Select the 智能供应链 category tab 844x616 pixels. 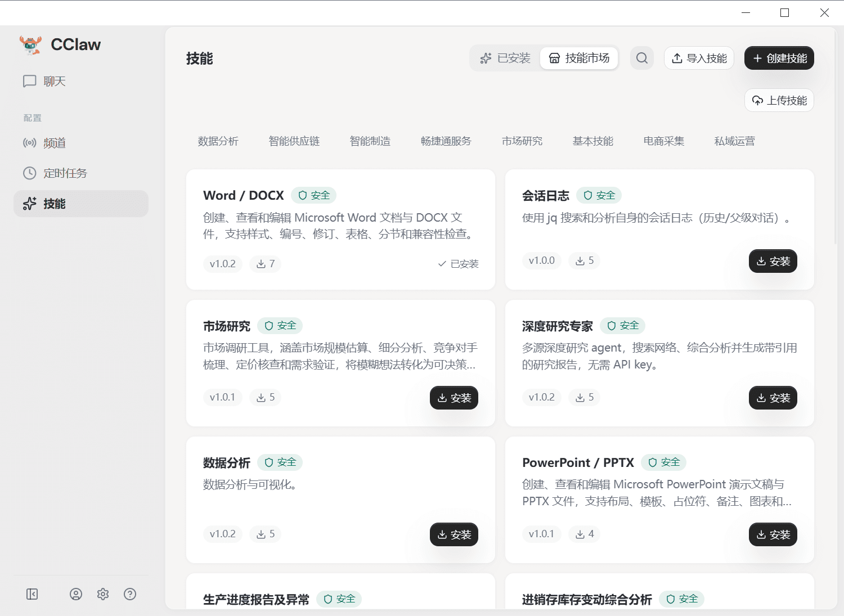[x=294, y=141]
